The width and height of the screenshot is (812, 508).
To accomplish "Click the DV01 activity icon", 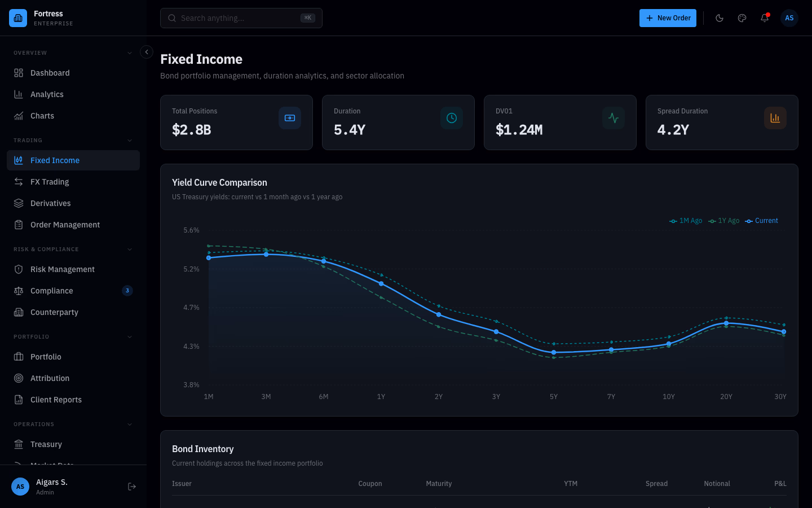I will coord(614,118).
